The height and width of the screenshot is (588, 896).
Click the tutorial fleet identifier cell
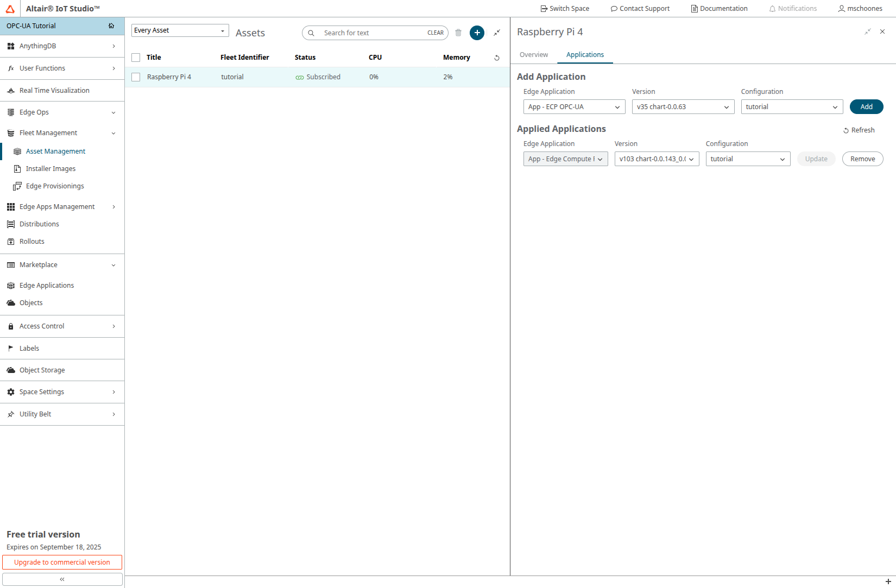(x=232, y=77)
